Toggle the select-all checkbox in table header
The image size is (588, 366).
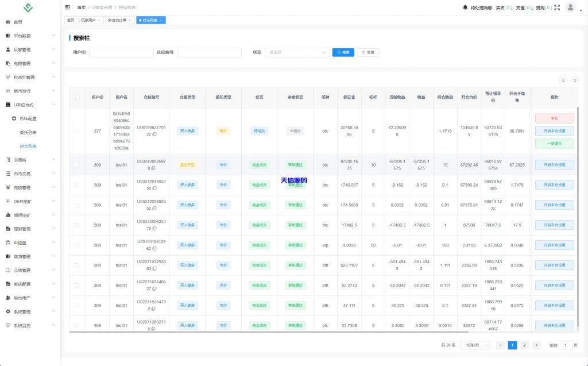click(78, 97)
